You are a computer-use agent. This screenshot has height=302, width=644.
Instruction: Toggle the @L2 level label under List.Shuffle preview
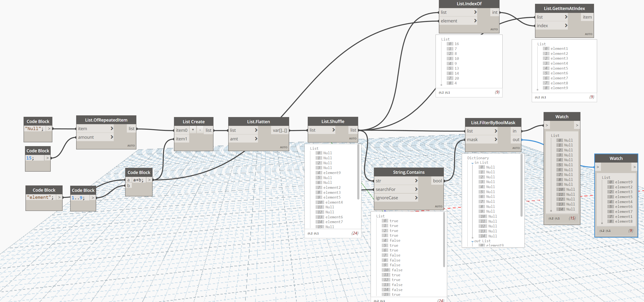(x=310, y=233)
